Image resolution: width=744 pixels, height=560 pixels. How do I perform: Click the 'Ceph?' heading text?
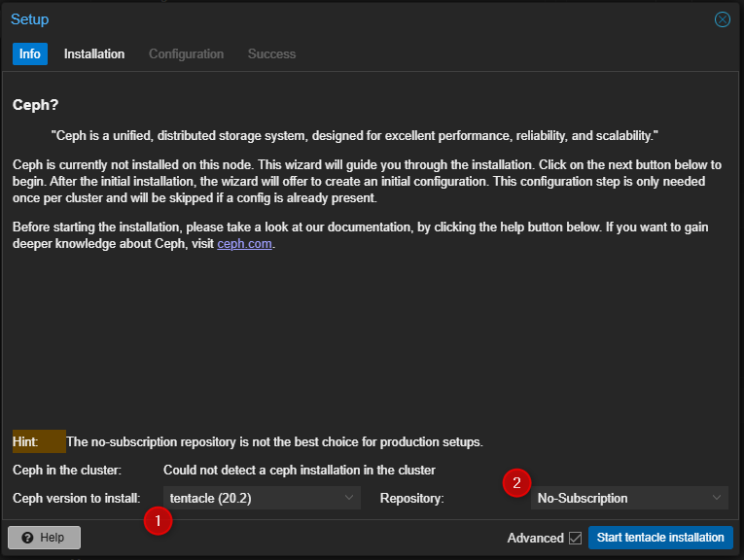coord(36,105)
